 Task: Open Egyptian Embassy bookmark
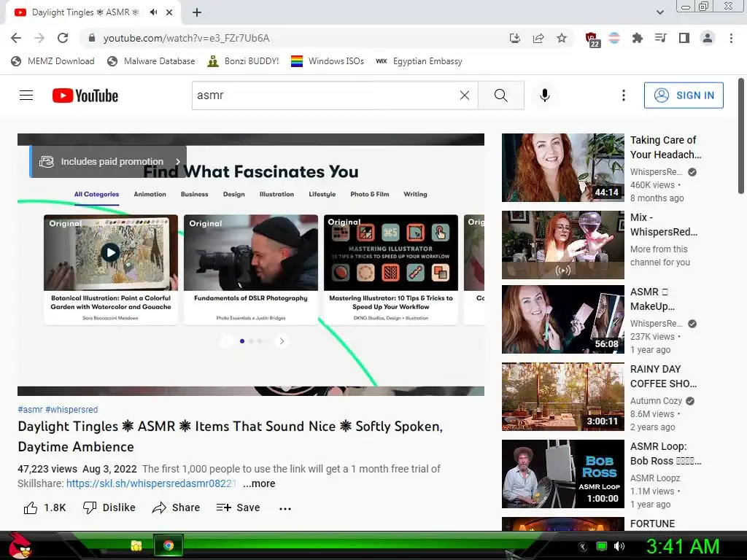click(419, 61)
